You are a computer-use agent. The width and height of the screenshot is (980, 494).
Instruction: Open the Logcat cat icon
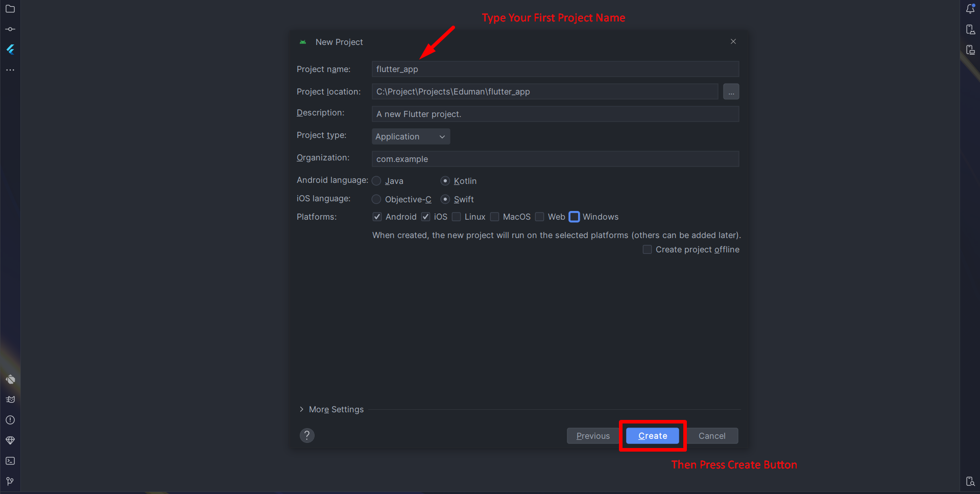tap(10, 399)
